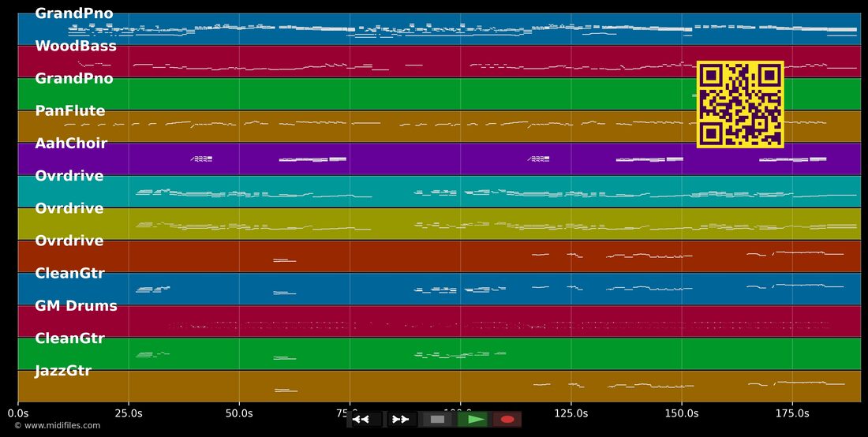
Task: Select the AahChoir track label
Action: pyautogui.click(x=71, y=144)
